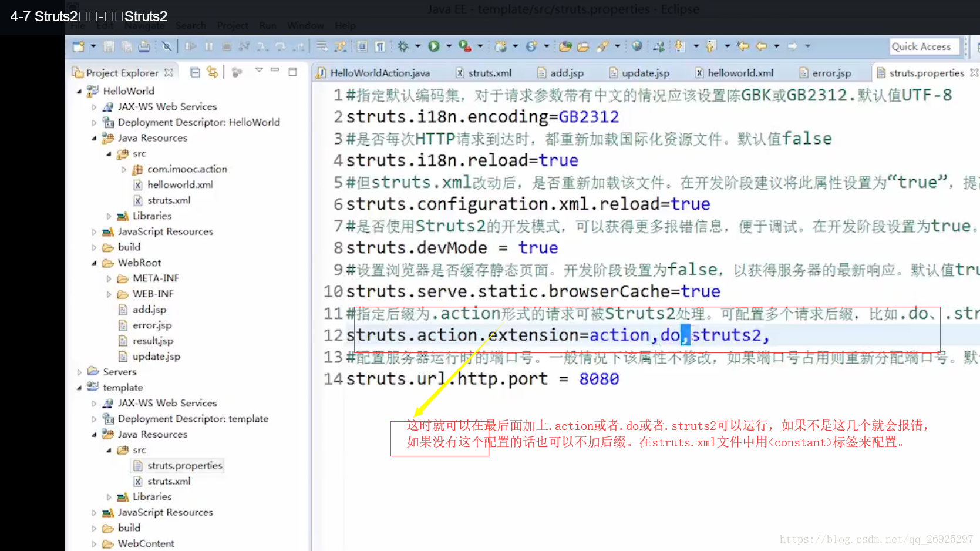This screenshot has height=551, width=980.
Task: Select struts.xml under template src
Action: [169, 481]
